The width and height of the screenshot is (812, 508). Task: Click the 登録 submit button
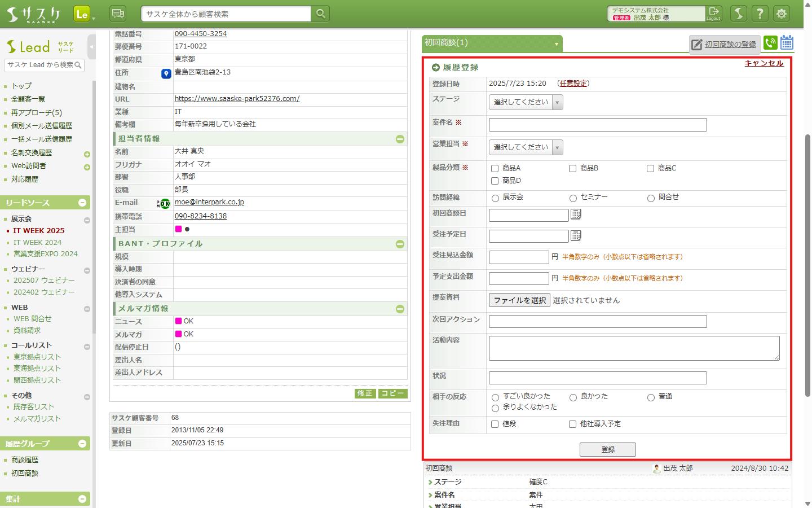(607, 449)
